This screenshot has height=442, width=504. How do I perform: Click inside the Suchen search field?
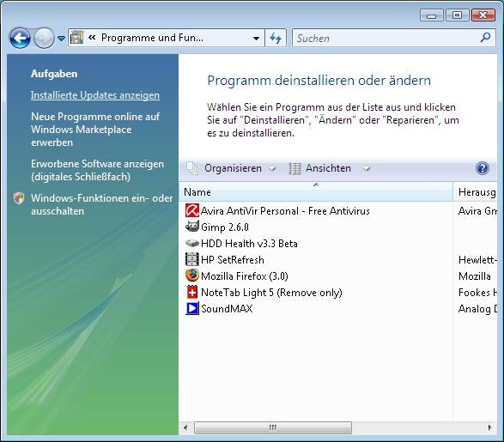(386, 39)
